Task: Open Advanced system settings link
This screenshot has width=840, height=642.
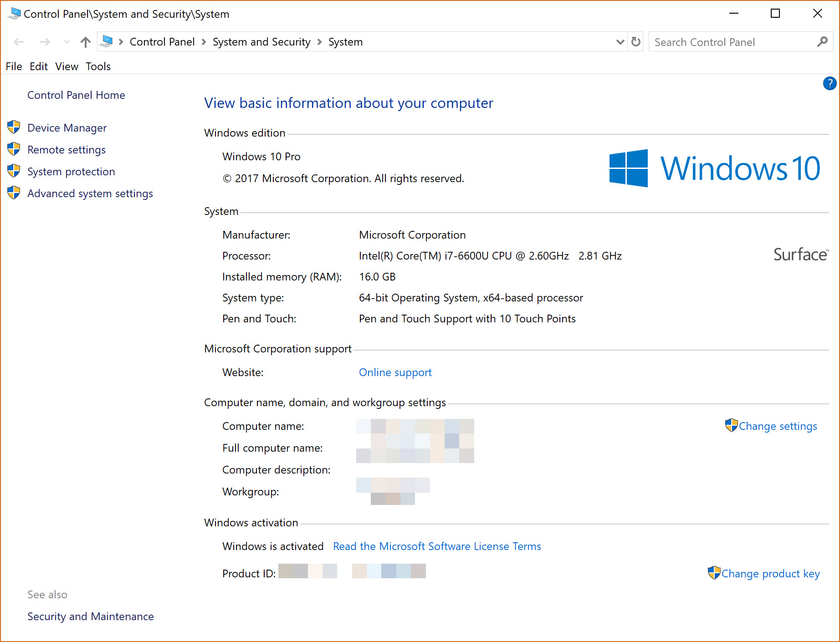Action: point(90,193)
